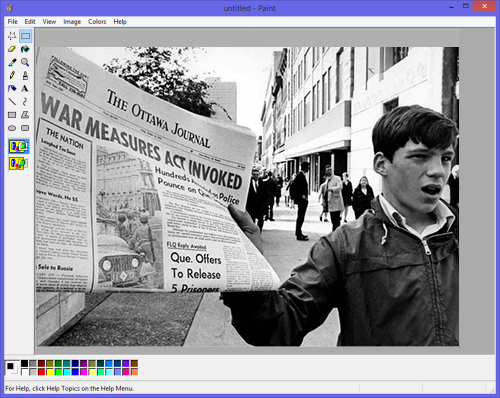Pick the hot pink swatch

[126, 372]
